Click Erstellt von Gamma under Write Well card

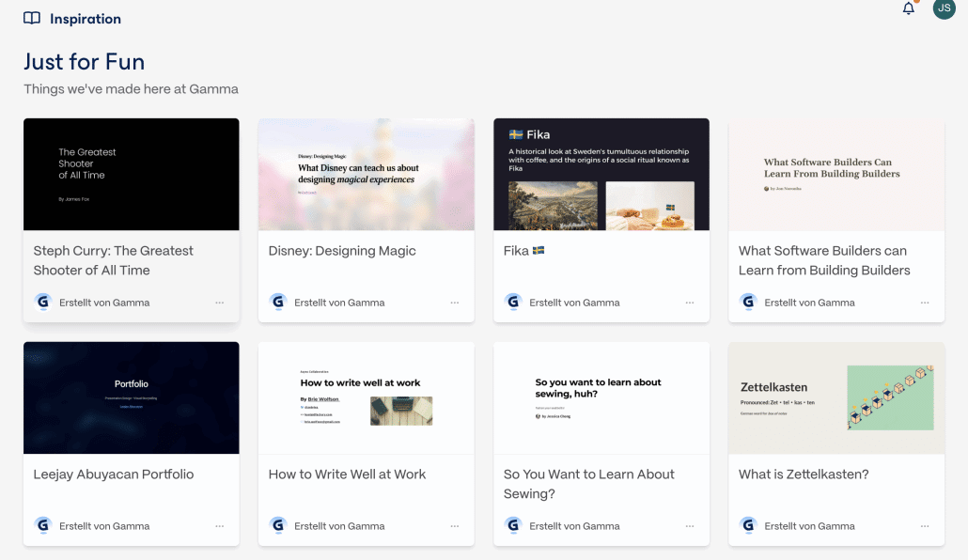(339, 526)
